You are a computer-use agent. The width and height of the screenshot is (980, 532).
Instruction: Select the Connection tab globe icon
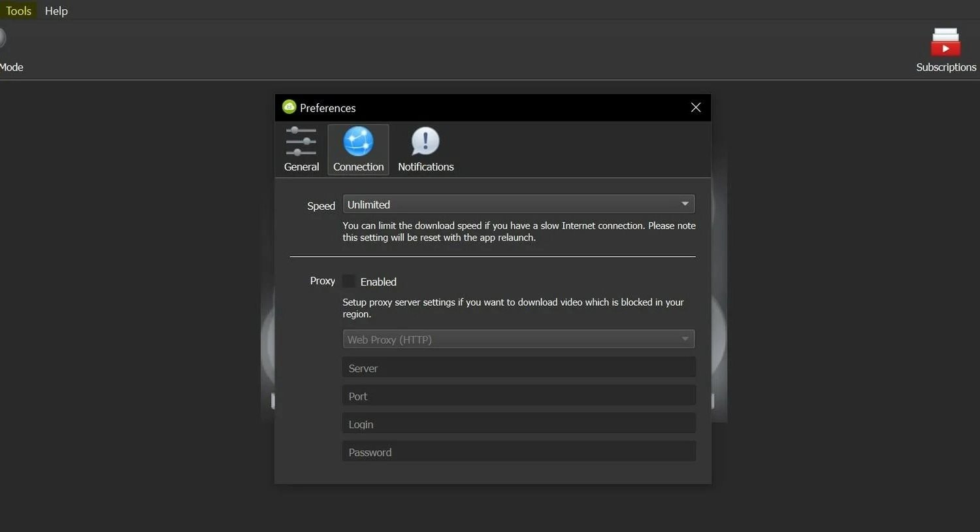click(x=358, y=141)
